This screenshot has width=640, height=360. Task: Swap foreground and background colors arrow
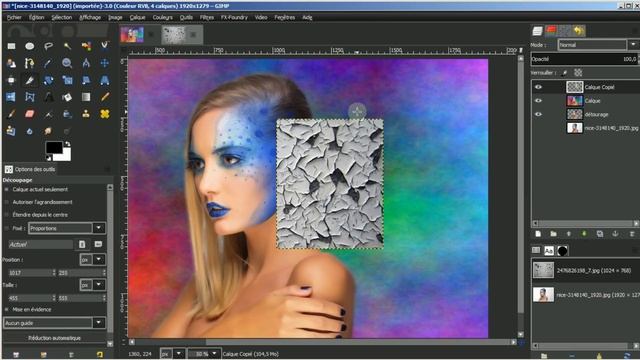pos(68,144)
